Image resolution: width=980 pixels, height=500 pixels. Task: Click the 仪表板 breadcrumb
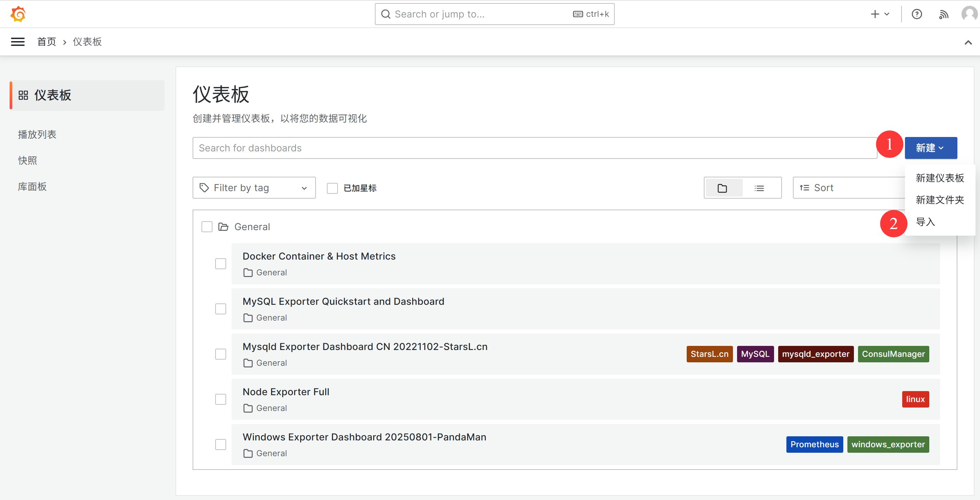tap(87, 42)
